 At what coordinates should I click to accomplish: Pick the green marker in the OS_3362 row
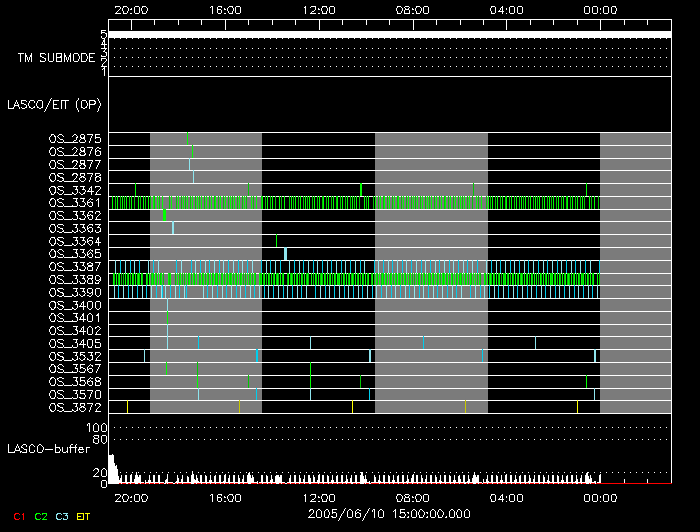pyautogui.click(x=164, y=215)
